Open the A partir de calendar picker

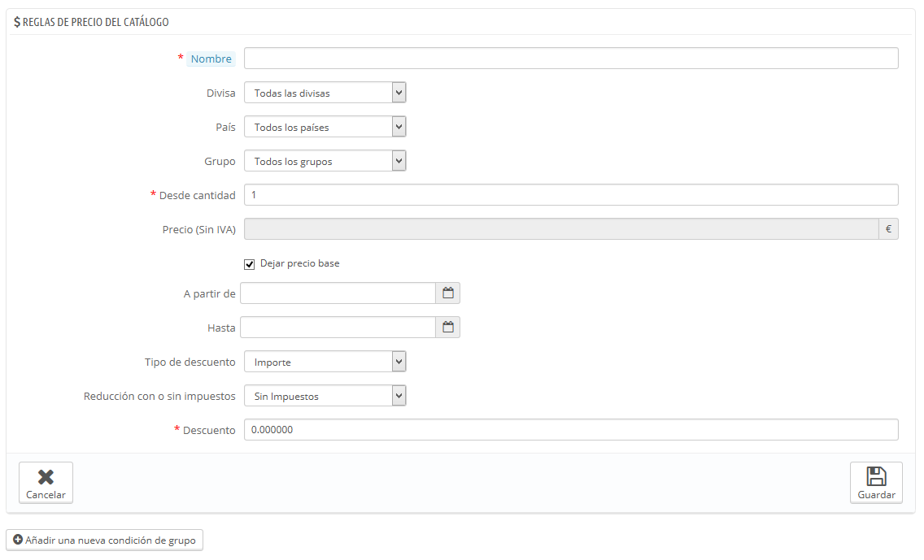[x=448, y=293]
